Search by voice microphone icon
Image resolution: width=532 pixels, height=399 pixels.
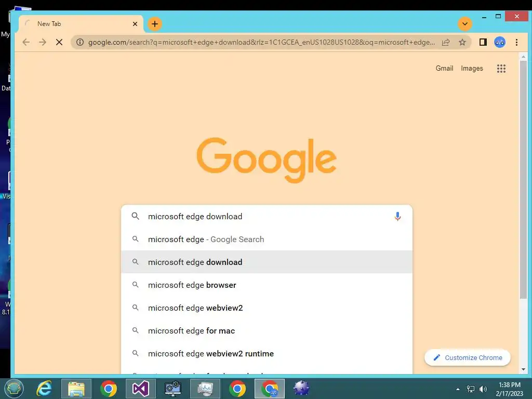[x=397, y=217]
